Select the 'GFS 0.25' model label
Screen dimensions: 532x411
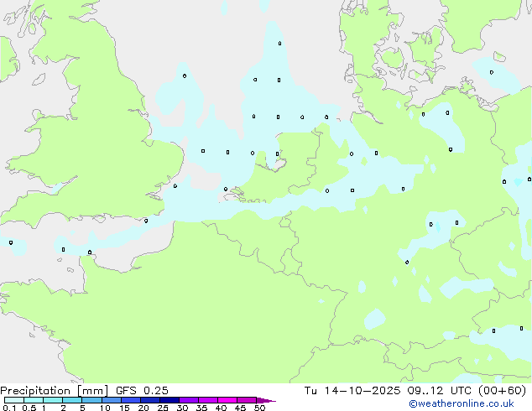(142, 391)
